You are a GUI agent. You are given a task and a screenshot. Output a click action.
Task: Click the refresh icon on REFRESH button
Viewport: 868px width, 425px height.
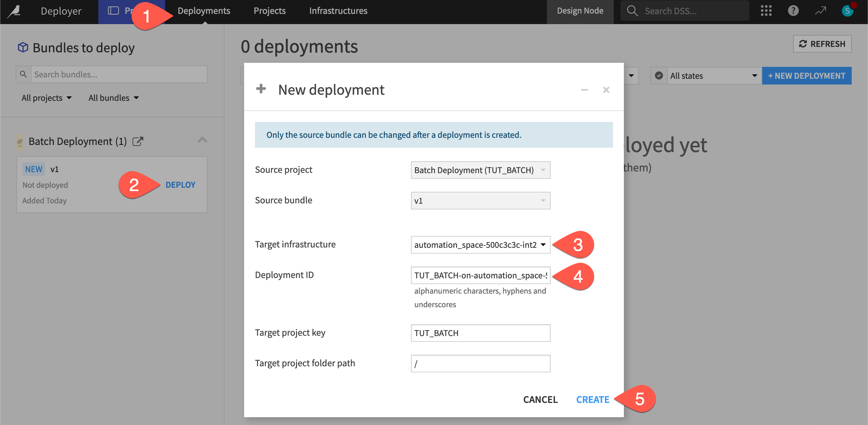803,43
